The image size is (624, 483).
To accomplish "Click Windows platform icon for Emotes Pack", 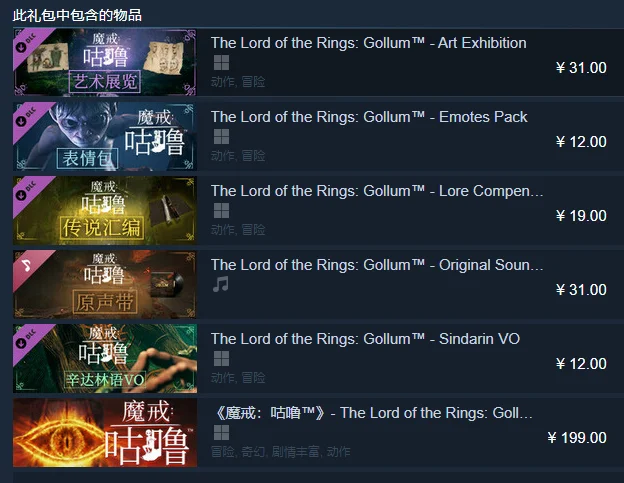I will (221, 136).
